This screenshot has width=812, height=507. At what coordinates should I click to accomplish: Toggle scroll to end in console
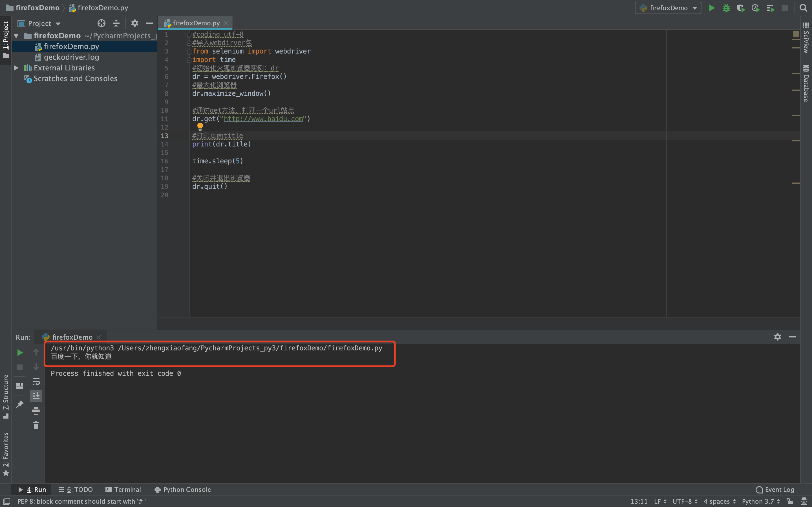pos(36,396)
